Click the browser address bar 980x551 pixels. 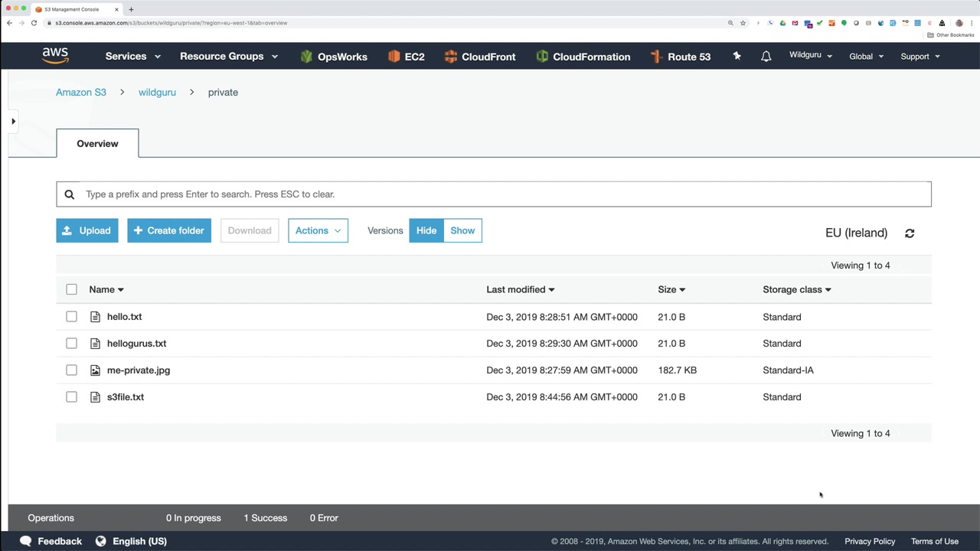pyautogui.click(x=383, y=23)
